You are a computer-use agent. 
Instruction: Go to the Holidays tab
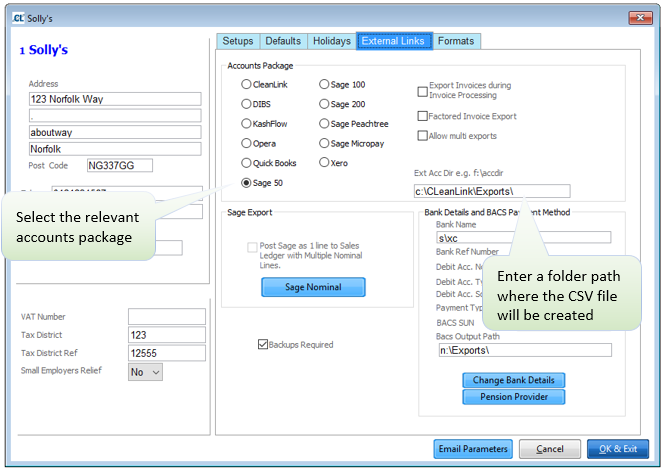point(332,41)
